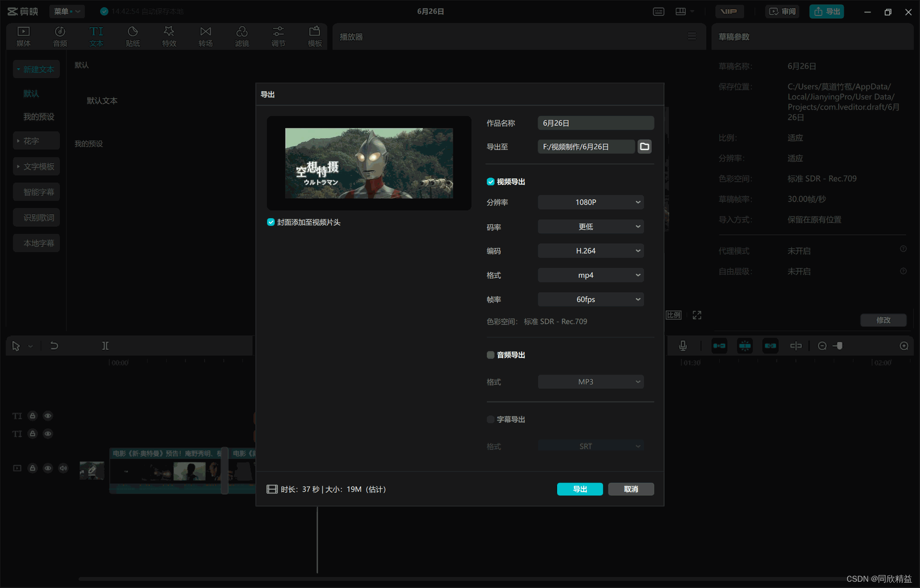Lock the second text track
This screenshot has height=588, width=920.
tap(33, 434)
